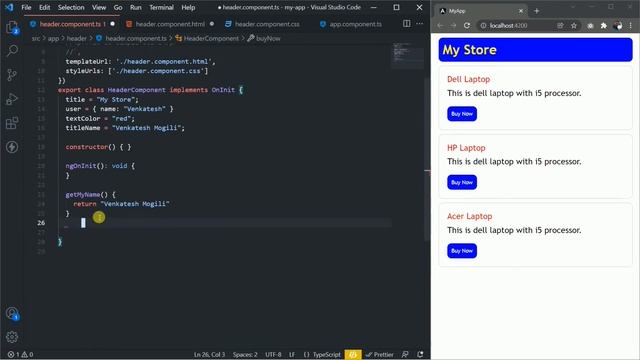Change indentation via Spaces: 2

[245, 354]
